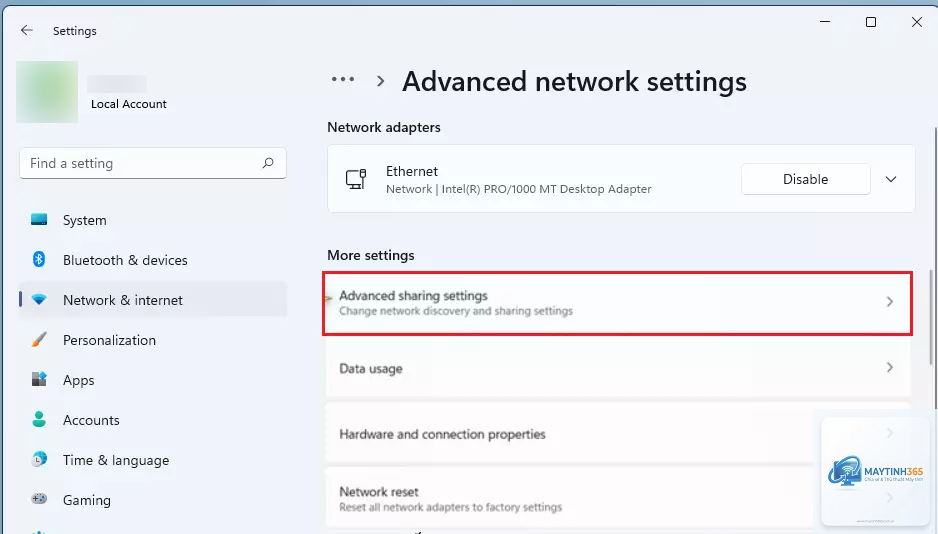This screenshot has height=534, width=938.
Task: Click the search magnifier icon
Action: (x=268, y=163)
